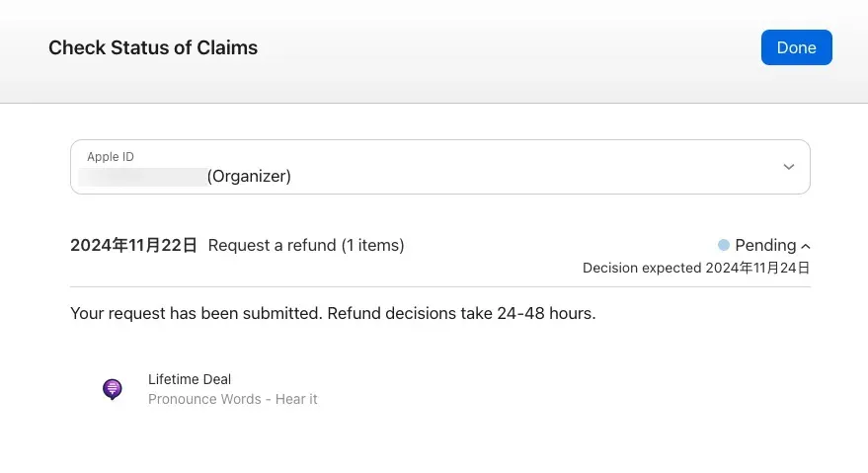Screen dimensions: 868x473
Task: Click the 2024年11月24日 expected decision date
Action: [x=757, y=268]
